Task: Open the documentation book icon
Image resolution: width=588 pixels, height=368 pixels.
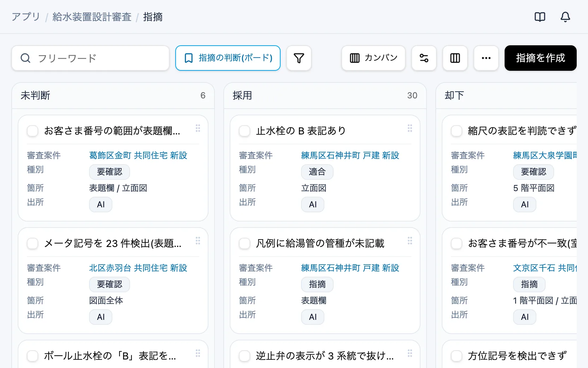Action: (x=540, y=17)
